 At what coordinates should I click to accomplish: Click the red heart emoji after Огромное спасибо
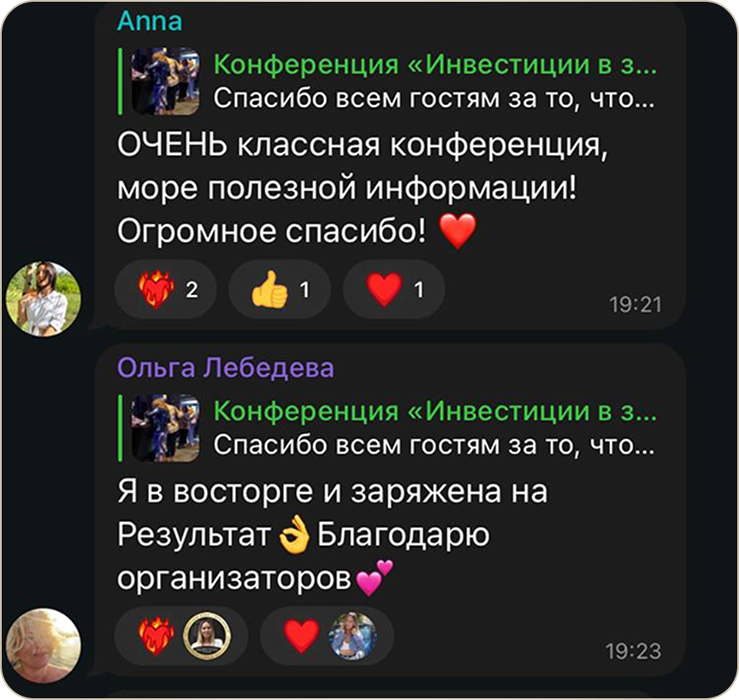click(x=458, y=230)
